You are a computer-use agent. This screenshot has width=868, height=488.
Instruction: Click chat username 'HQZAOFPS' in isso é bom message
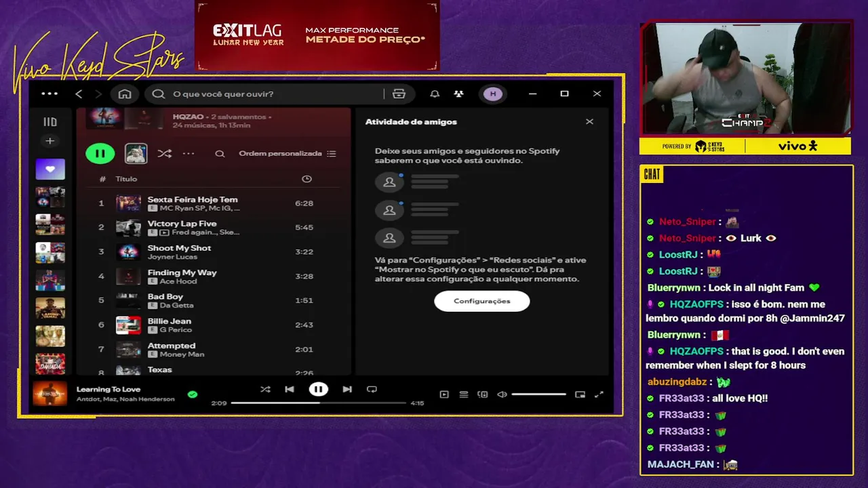tap(696, 304)
